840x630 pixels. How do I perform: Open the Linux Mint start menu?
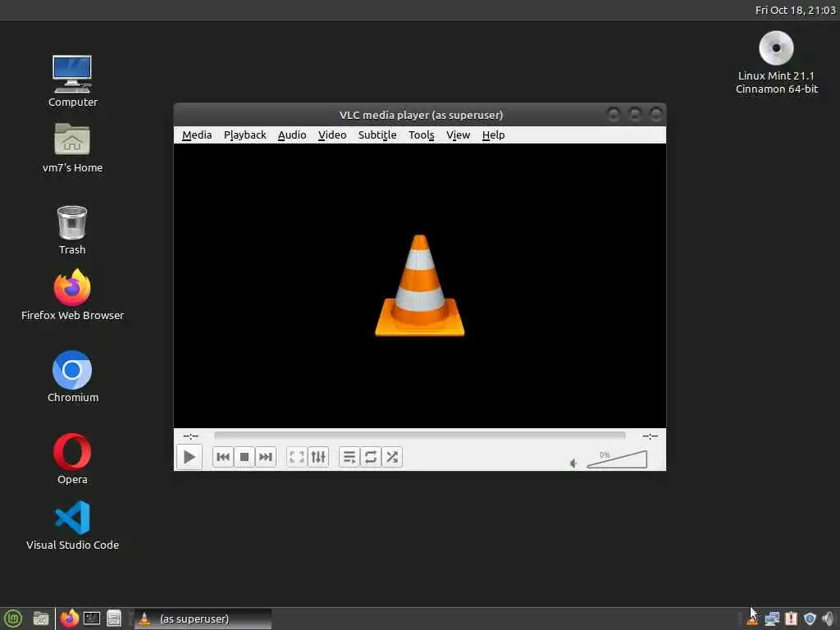12,619
